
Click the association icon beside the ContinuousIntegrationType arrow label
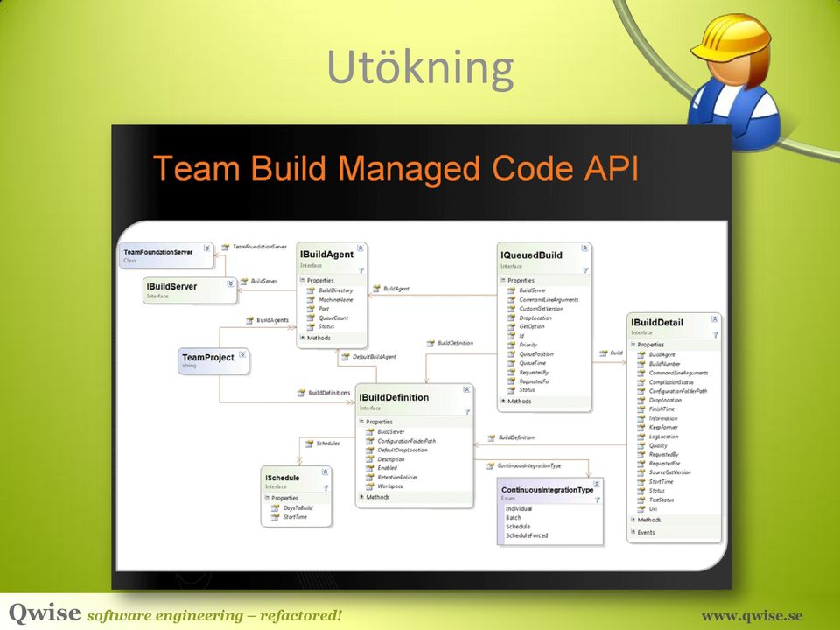[490, 466]
